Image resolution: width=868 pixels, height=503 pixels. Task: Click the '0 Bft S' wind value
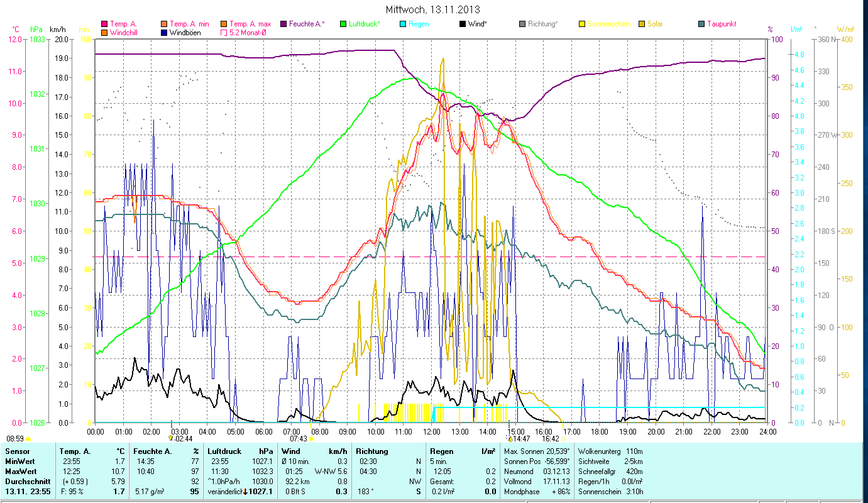pos(294,492)
